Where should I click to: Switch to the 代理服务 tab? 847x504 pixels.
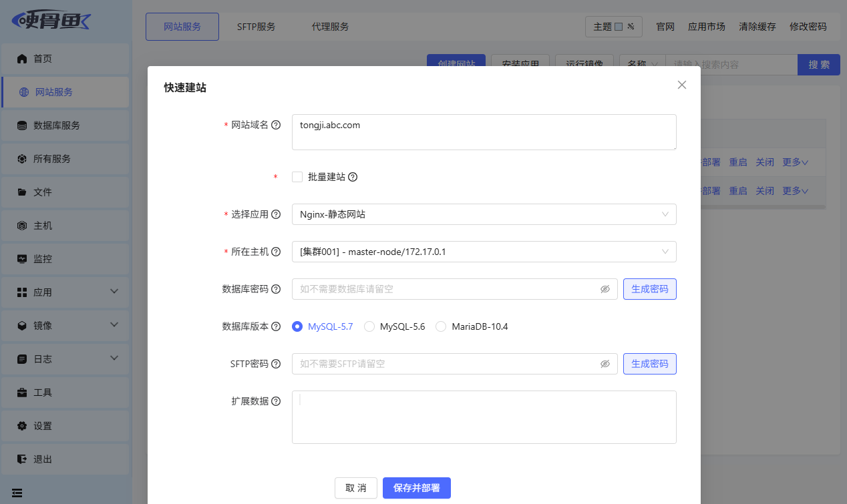pos(330,27)
